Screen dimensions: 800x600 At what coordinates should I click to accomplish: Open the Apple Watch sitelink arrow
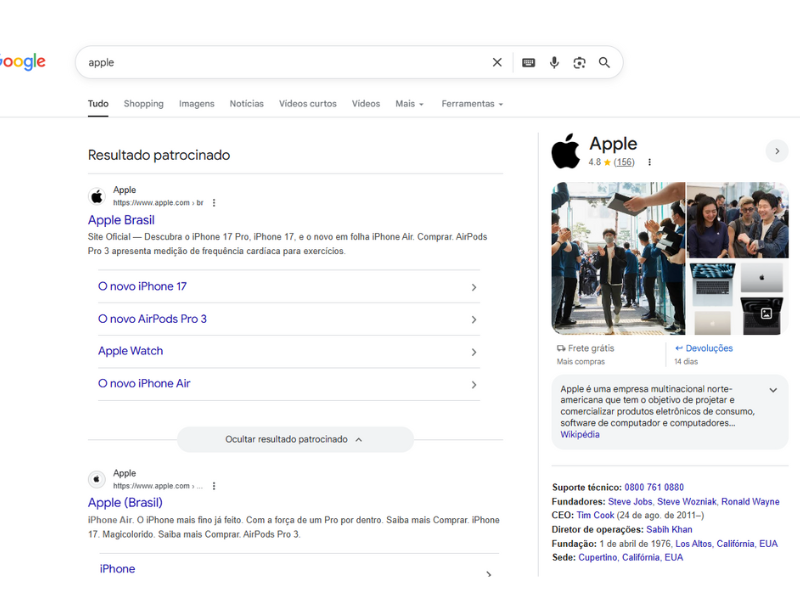tap(474, 352)
